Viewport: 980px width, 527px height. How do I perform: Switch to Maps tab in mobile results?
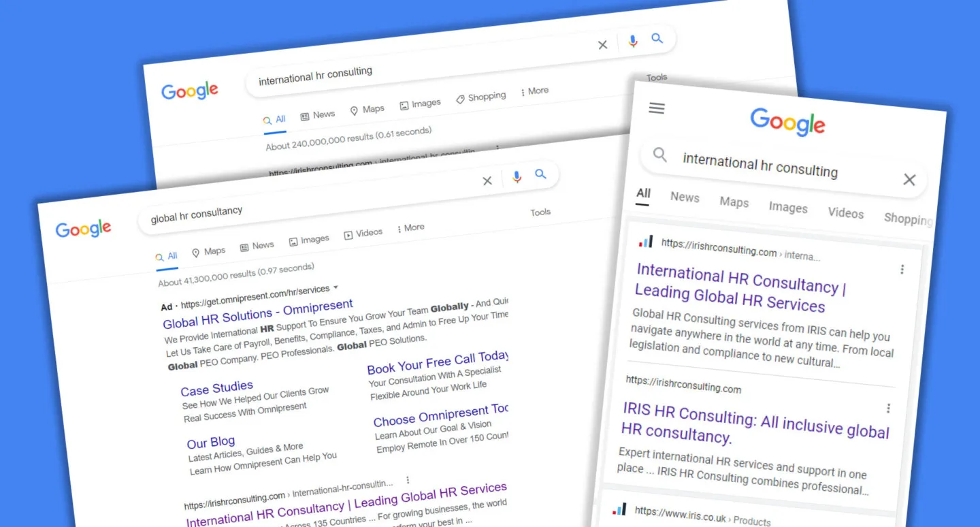734,202
